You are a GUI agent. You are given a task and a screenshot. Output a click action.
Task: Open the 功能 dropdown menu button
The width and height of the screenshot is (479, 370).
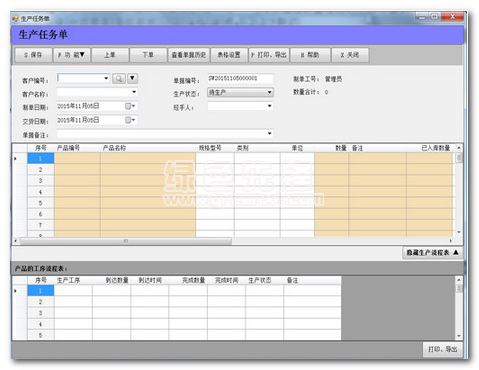pos(72,55)
